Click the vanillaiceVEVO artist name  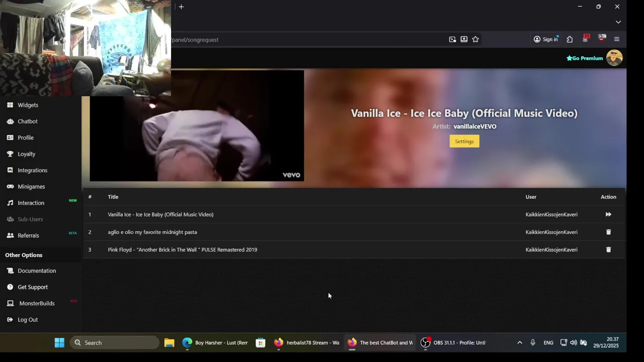475,126
